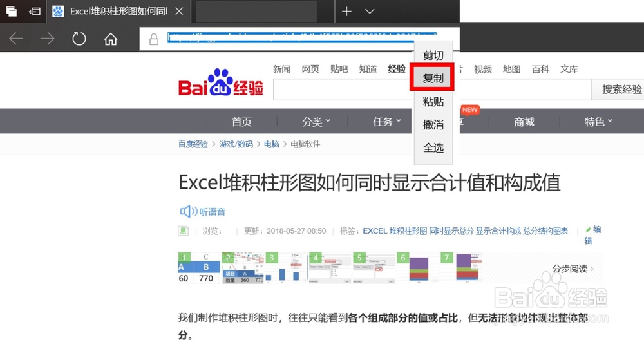This screenshot has width=644, height=340.
Task: Click the article title text
Action: [x=370, y=182]
